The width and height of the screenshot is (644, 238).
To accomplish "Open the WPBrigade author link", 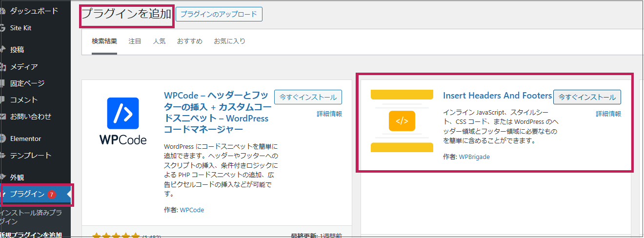I will pyautogui.click(x=474, y=157).
